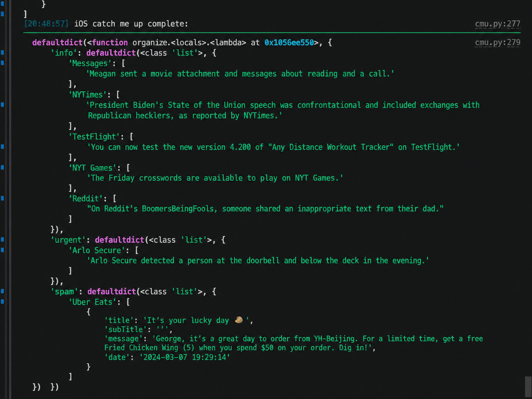This screenshot has width=532, height=399.
Task: Click the 'Reddit' key
Action: [86, 199]
